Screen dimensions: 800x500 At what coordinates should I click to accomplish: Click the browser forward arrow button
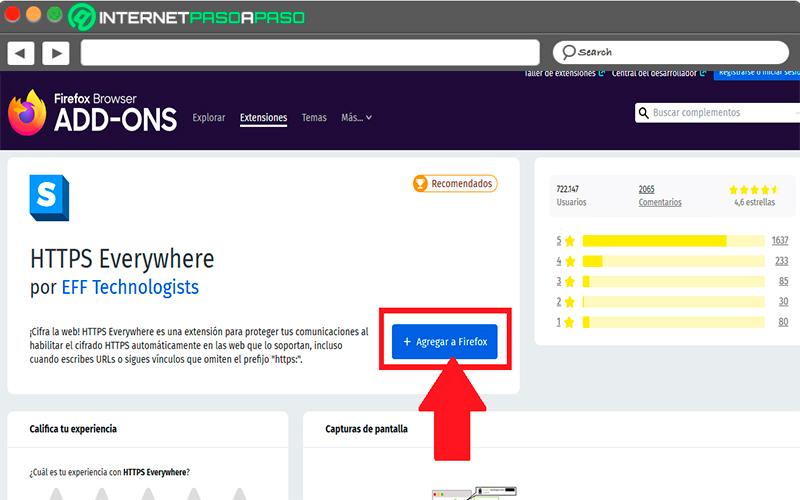(x=56, y=53)
